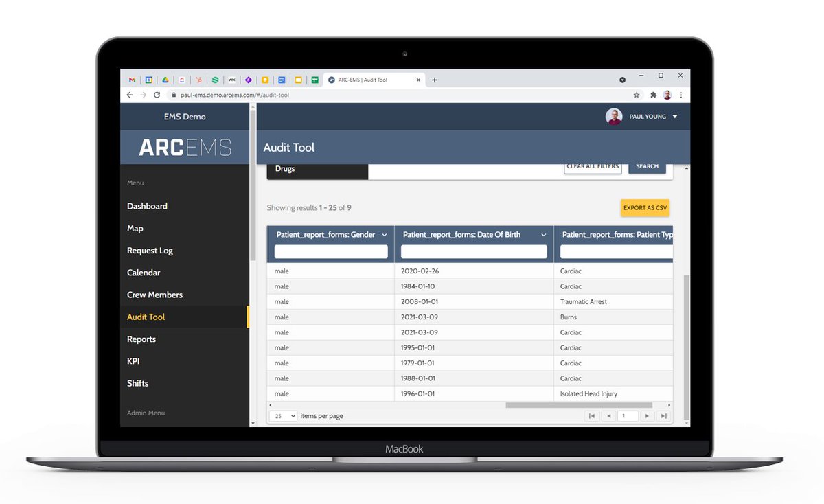Reload the current page
824x504 pixels.
pos(157,95)
